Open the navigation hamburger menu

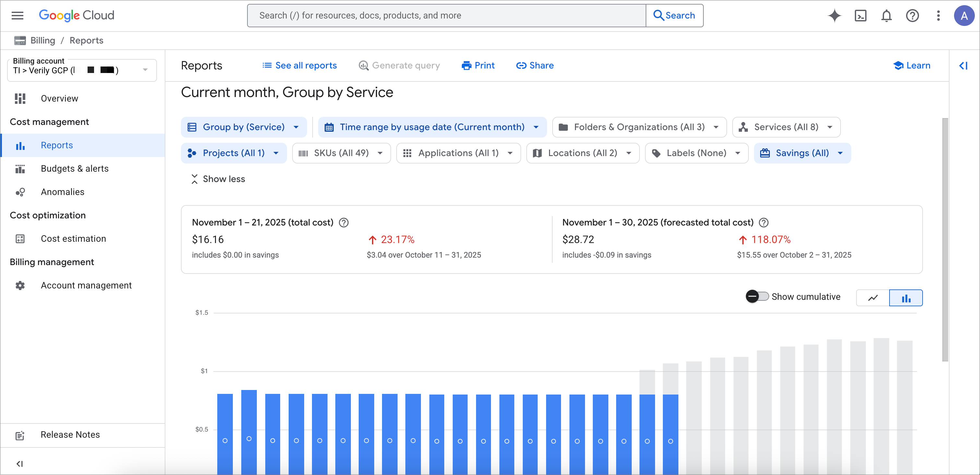pos(17,15)
